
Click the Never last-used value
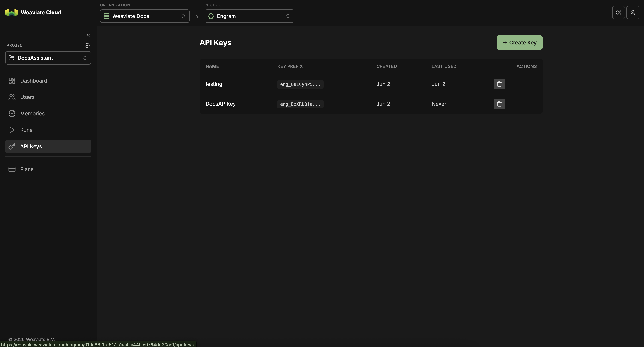[x=439, y=104]
